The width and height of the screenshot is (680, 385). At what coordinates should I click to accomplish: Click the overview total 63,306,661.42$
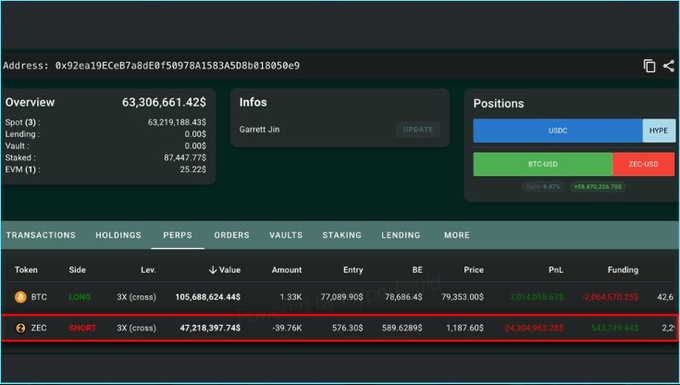click(x=164, y=102)
